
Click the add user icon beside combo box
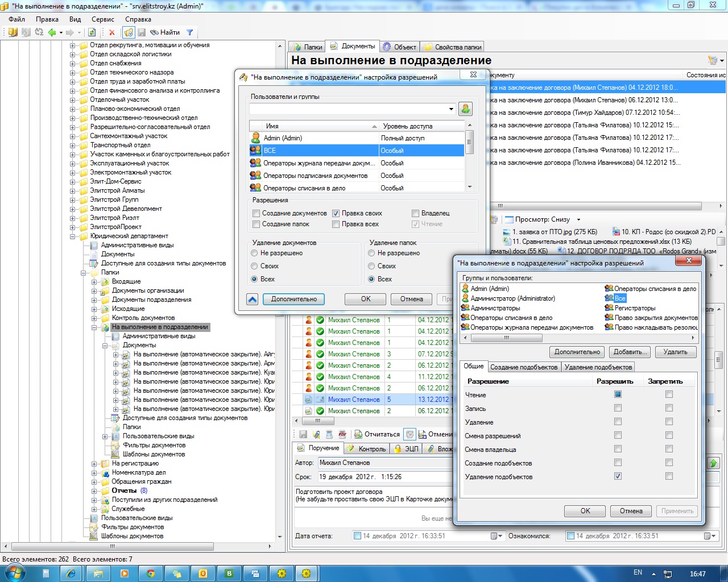tap(465, 109)
